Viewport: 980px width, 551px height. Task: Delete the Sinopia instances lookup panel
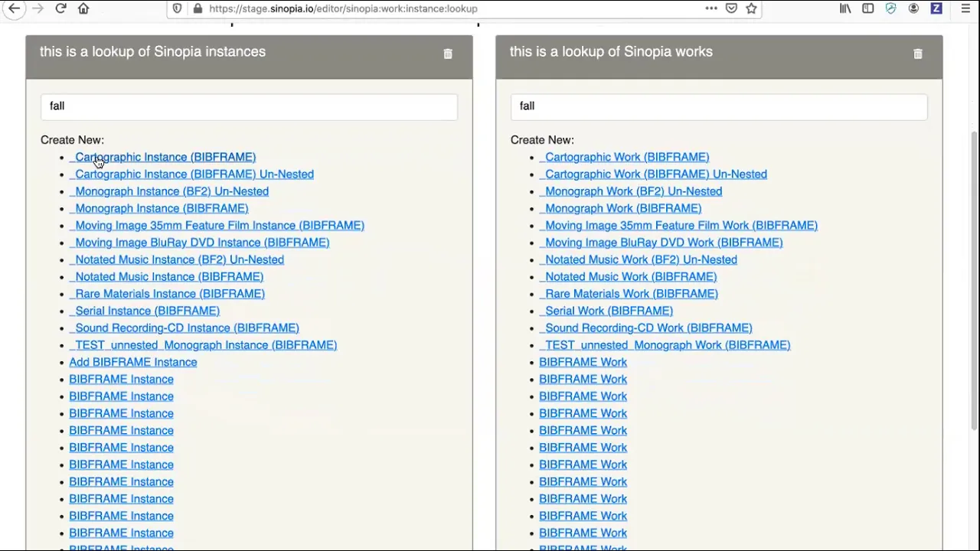click(448, 54)
